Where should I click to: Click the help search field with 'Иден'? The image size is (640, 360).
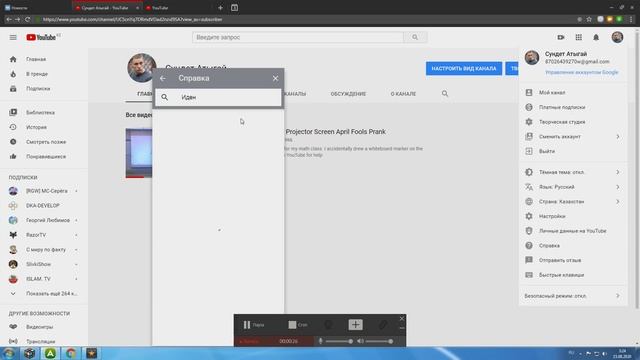(x=218, y=97)
